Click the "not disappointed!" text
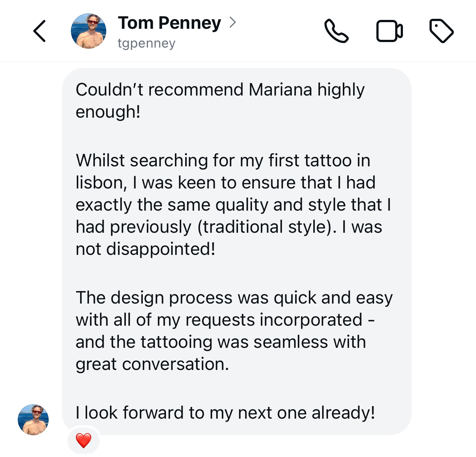The image size is (476, 457). pyautogui.click(x=145, y=249)
